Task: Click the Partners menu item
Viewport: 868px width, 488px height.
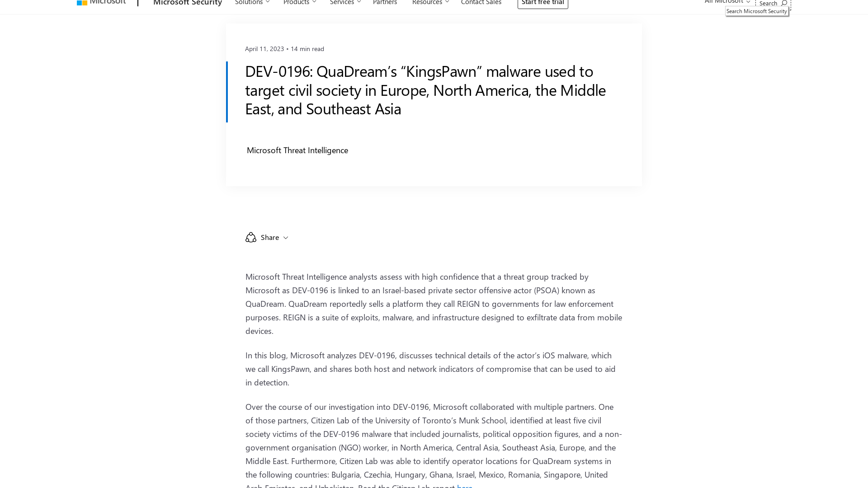Action: point(385,3)
